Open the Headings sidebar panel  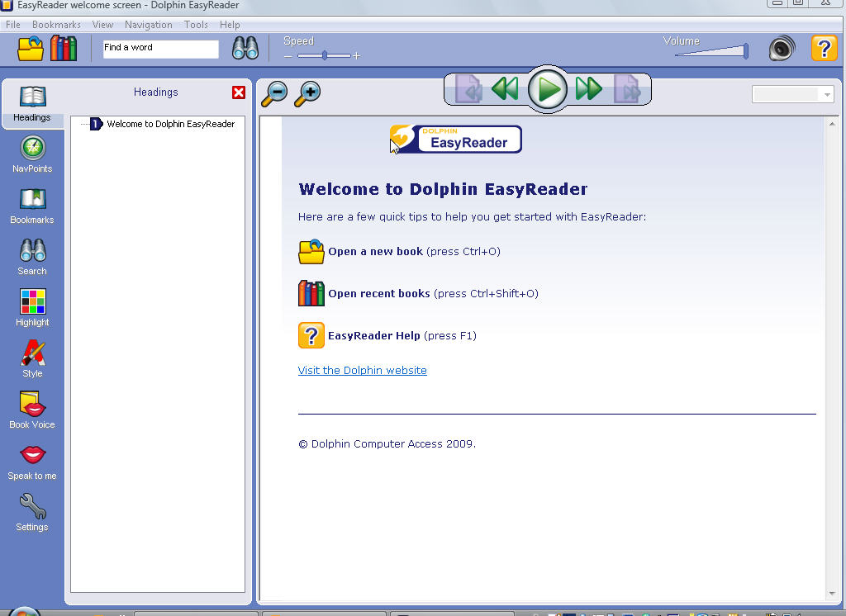(32, 103)
